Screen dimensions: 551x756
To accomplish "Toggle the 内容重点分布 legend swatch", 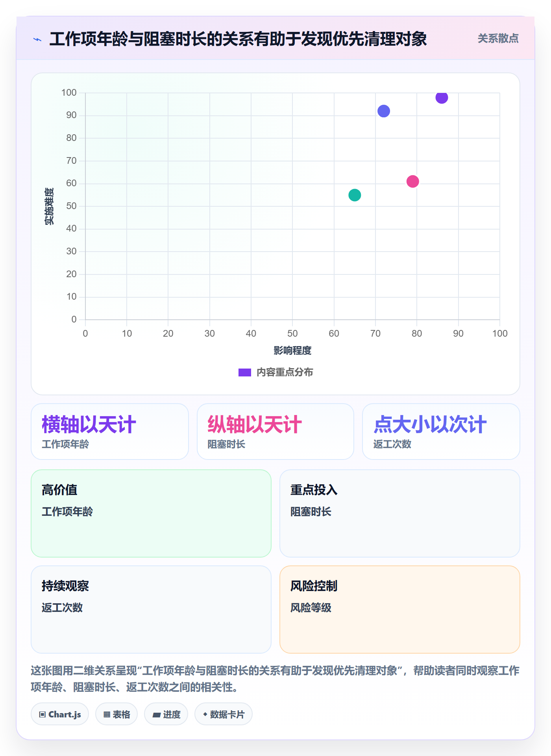I will (244, 372).
